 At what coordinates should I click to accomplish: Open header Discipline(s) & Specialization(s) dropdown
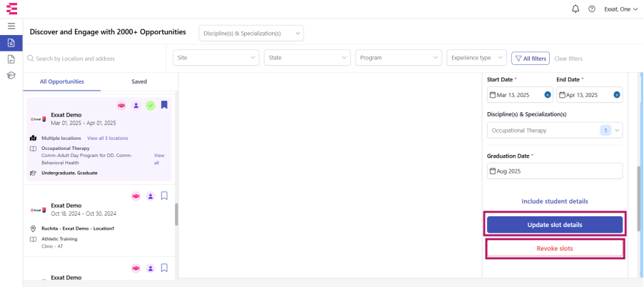coord(251,34)
